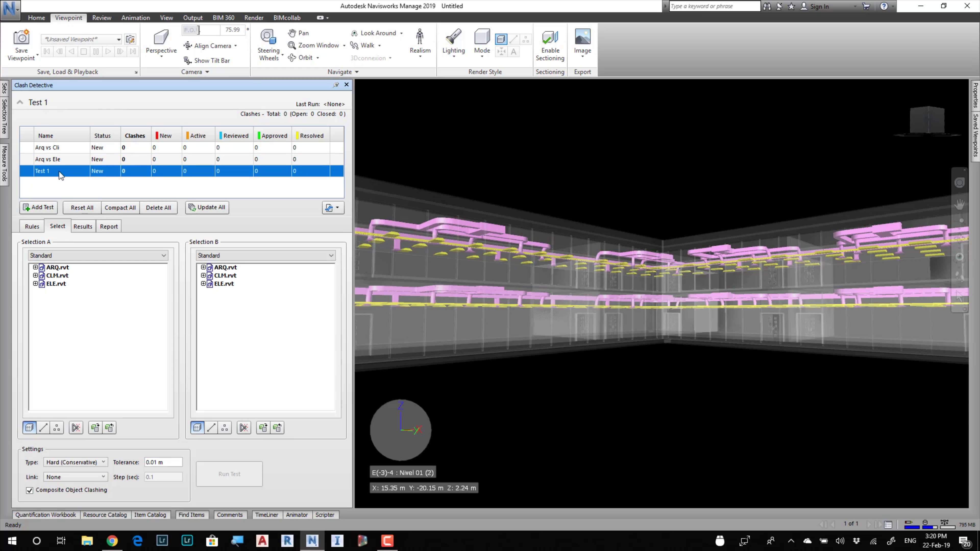Click the Realism figure icon
This screenshot has width=980, height=551.
pyautogui.click(x=420, y=37)
